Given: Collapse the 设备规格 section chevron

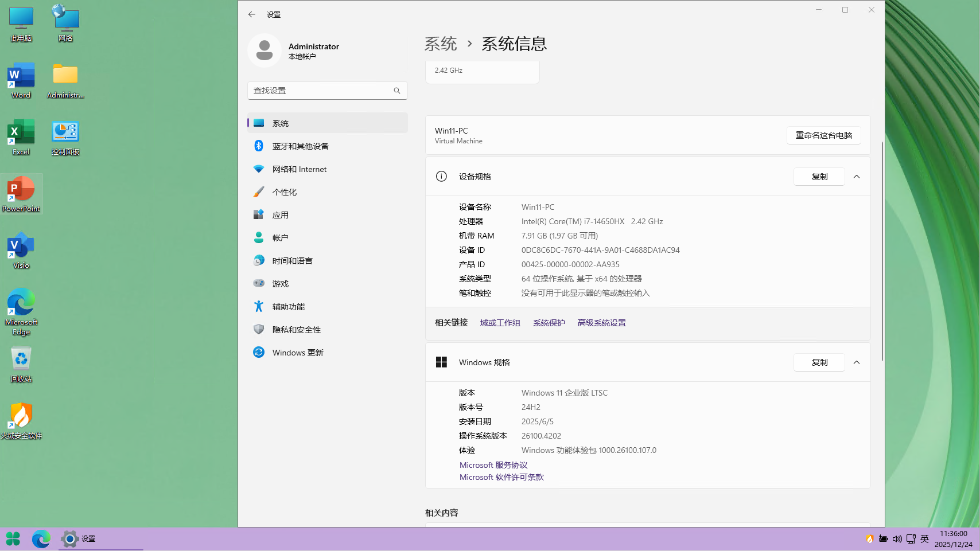Looking at the screenshot, I should point(857,177).
